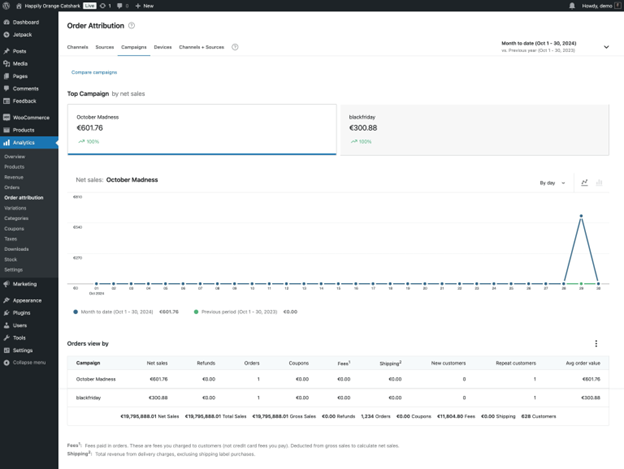Select the blackfriday campaign card

tap(474, 130)
